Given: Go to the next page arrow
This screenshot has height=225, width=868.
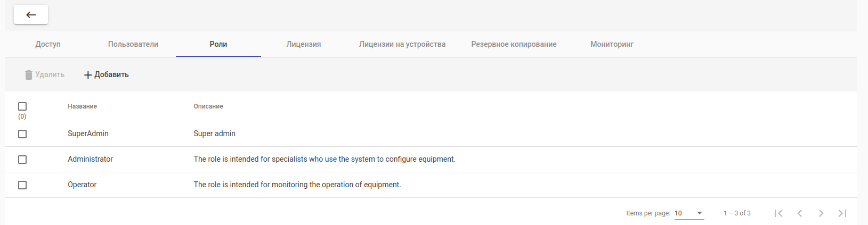Looking at the screenshot, I should (x=821, y=213).
